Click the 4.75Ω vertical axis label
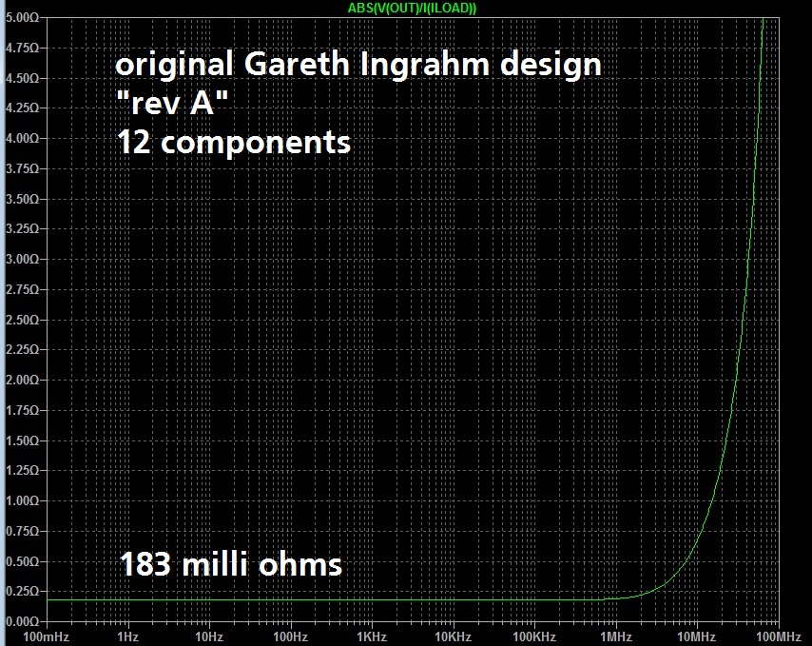812x646 pixels. tap(22, 48)
